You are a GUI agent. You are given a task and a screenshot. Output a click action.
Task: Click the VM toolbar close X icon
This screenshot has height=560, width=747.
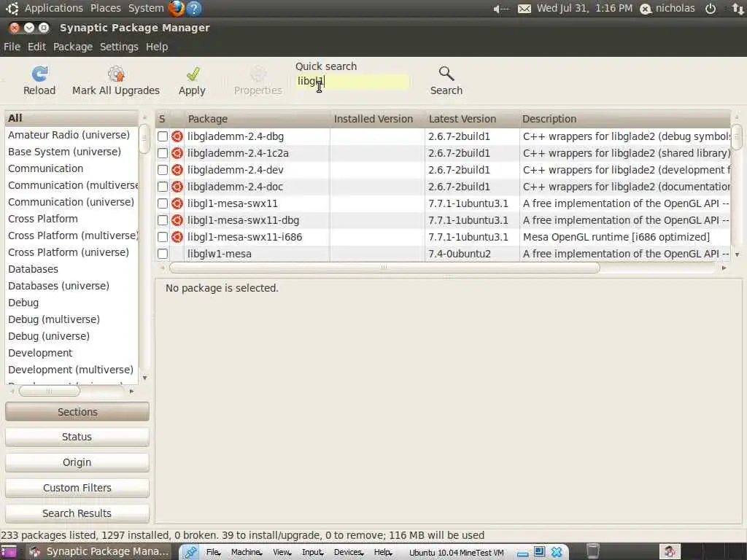pyautogui.click(x=557, y=552)
